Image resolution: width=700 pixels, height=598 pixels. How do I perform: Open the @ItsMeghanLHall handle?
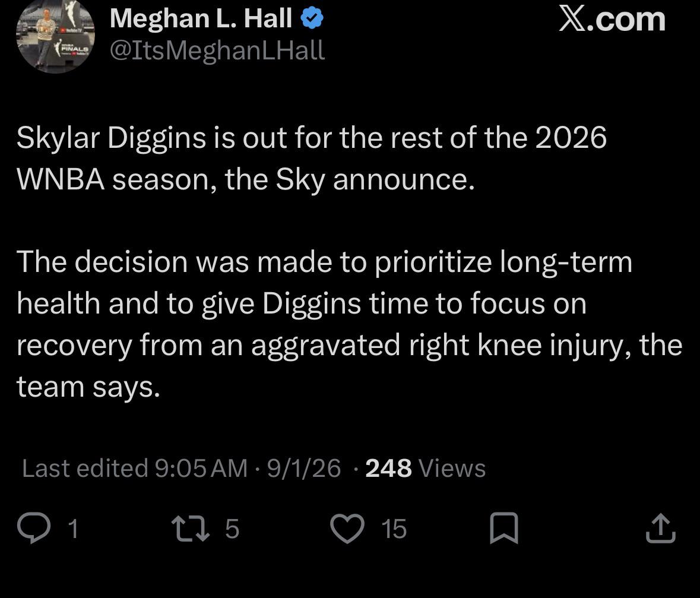point(217,50)
